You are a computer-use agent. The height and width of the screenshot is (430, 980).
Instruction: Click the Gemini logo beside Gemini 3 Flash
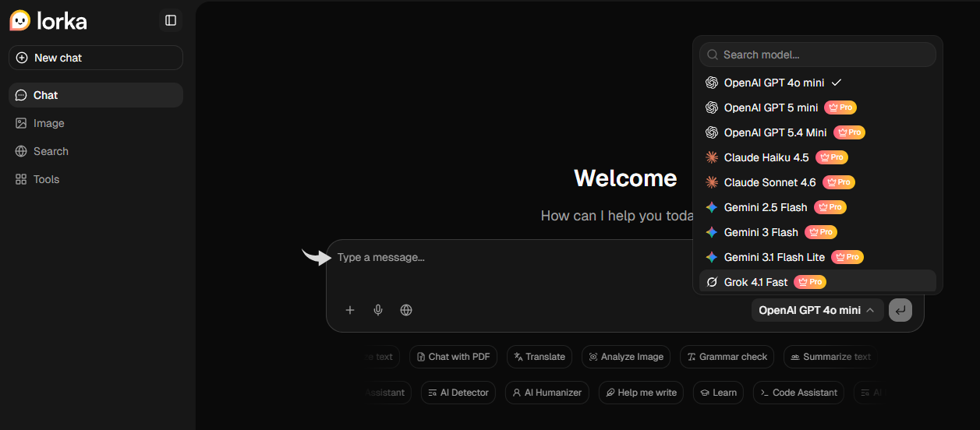click(x=712, y=232)
